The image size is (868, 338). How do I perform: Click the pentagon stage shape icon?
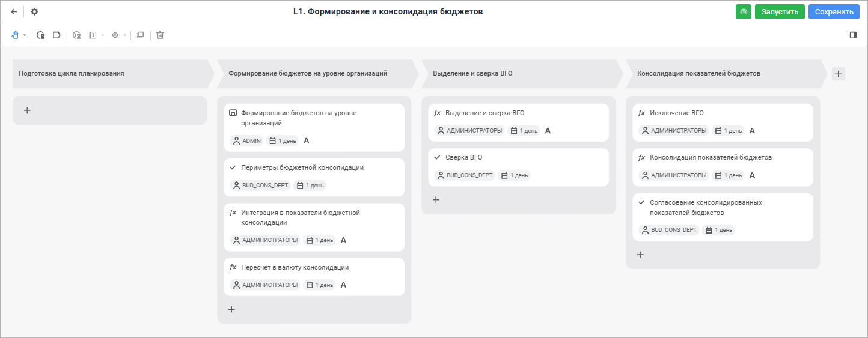[x=57, y=35]
